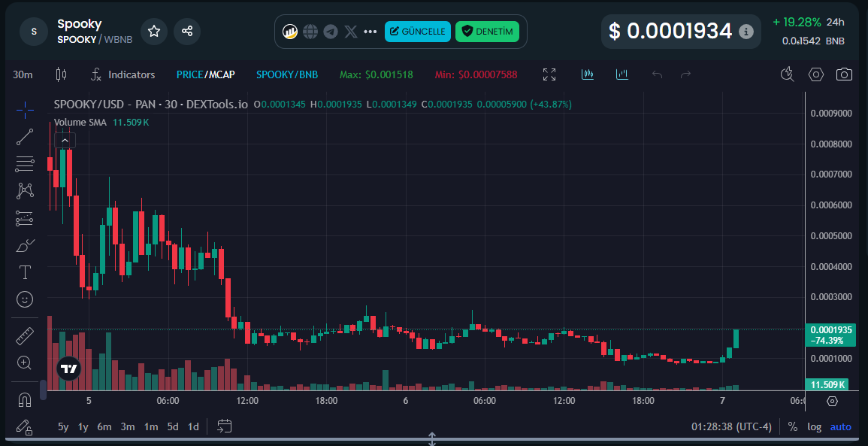Change candlestick chart style
868x446 pixels.
[x=61, y=74]
